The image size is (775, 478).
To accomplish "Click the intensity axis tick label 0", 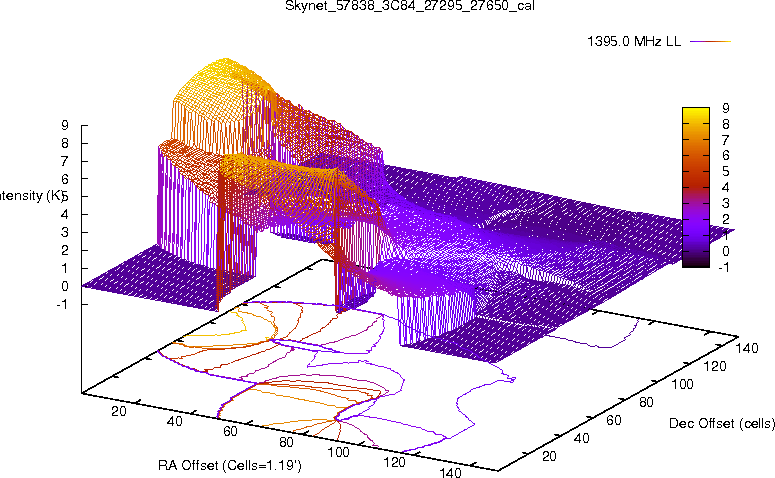I will coord(65,286).
